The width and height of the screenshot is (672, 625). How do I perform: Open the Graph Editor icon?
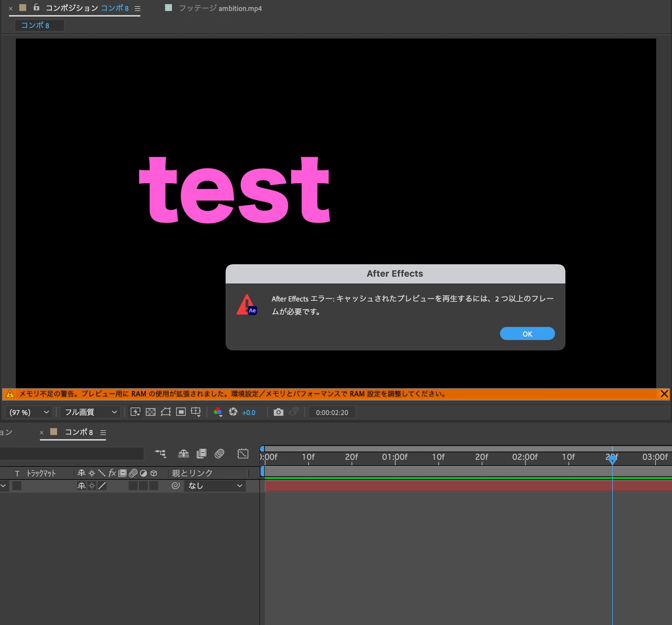(x=243, y=454)
